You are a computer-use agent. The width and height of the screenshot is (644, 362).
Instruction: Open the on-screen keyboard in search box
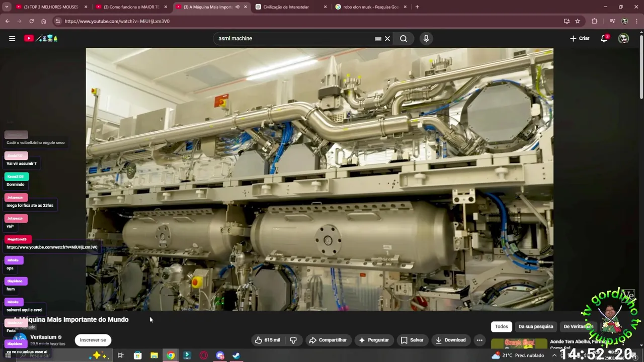[x=378, y=38]
